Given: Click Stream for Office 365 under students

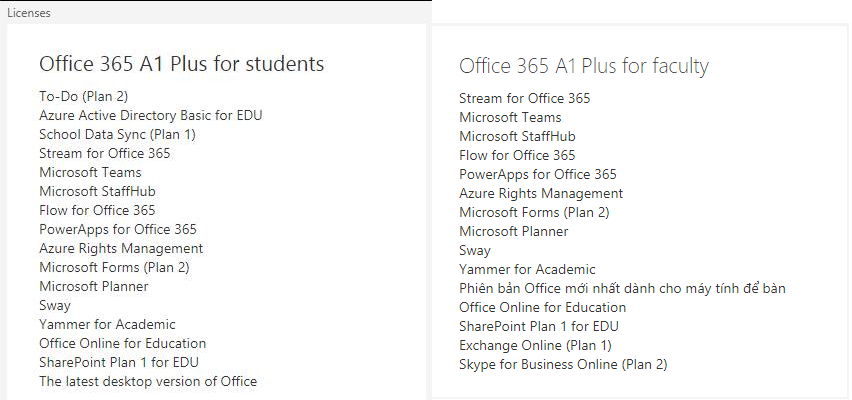Looking at the screenshot, I should click(x=104, y=153).
